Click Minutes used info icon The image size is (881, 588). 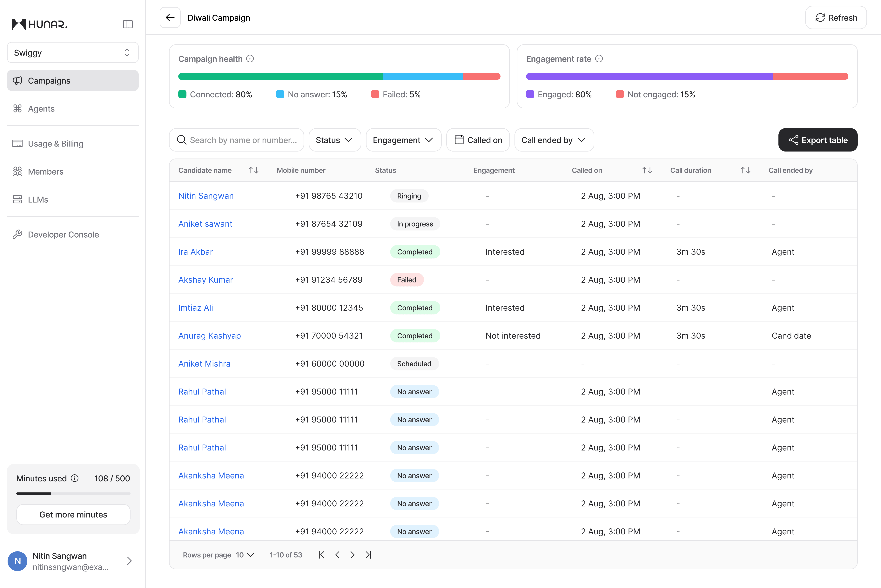(x=75, y=478)
